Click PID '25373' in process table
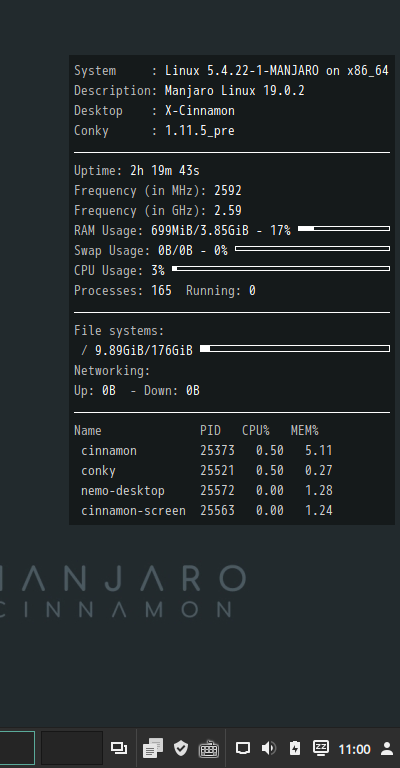This screenshot has height=768, width=400. click(217, 451)
